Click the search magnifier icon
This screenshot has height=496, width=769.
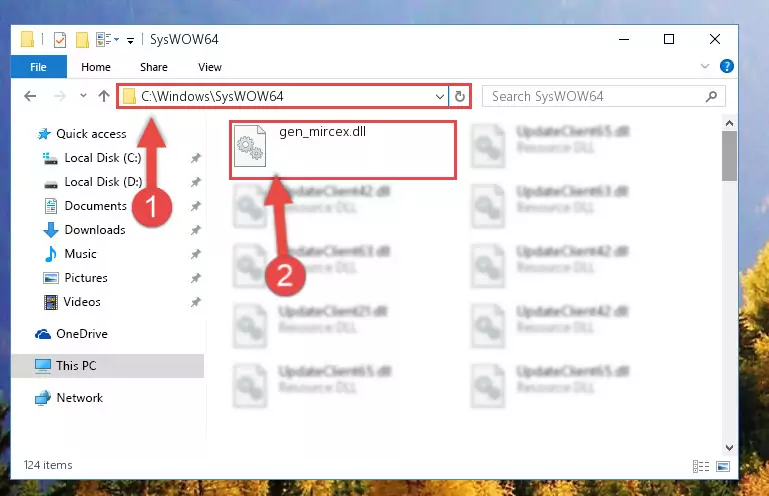[x=711, y=97]
